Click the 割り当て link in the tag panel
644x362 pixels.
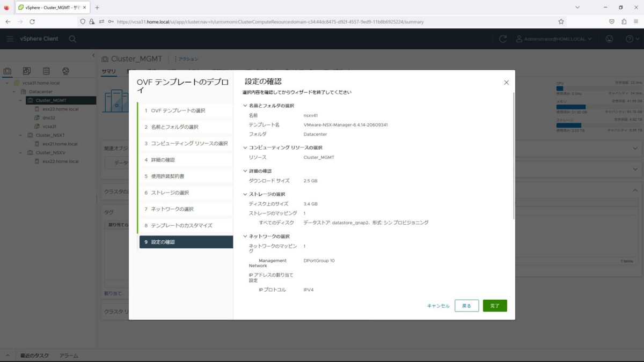[114, 293]
